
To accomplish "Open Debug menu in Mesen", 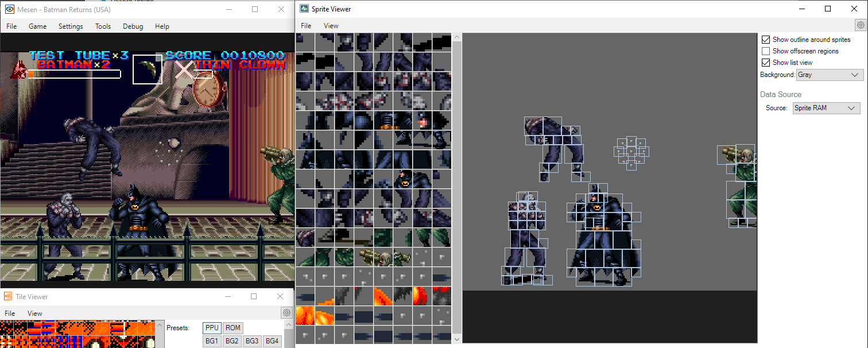I will pyautogui.click(x=133, y=26).
